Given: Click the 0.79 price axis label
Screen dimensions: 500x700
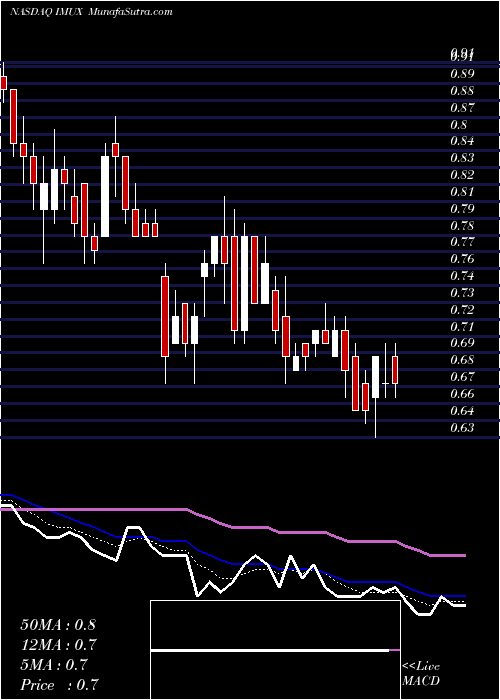Looking at the screenshot, I should pos(461,209).
